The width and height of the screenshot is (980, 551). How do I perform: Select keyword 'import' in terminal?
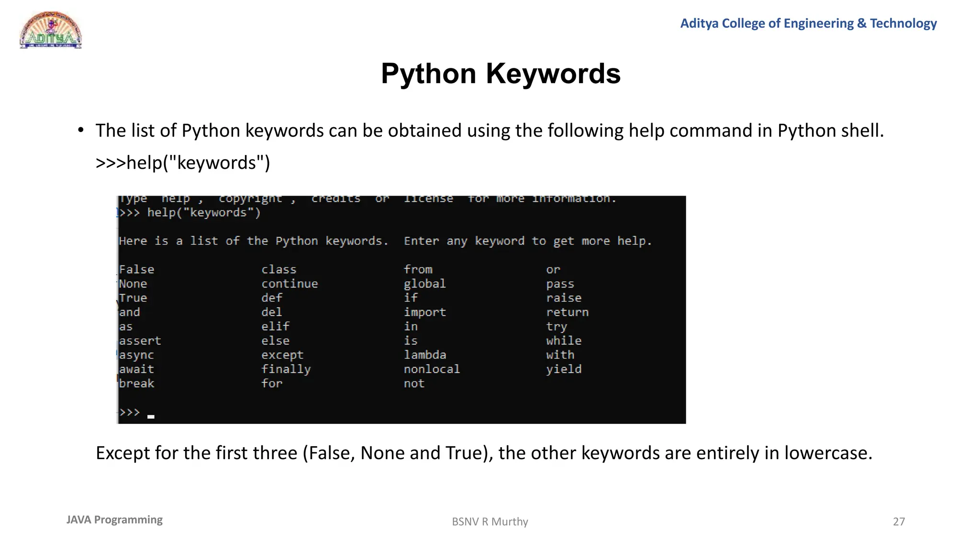tap(425, 312)
